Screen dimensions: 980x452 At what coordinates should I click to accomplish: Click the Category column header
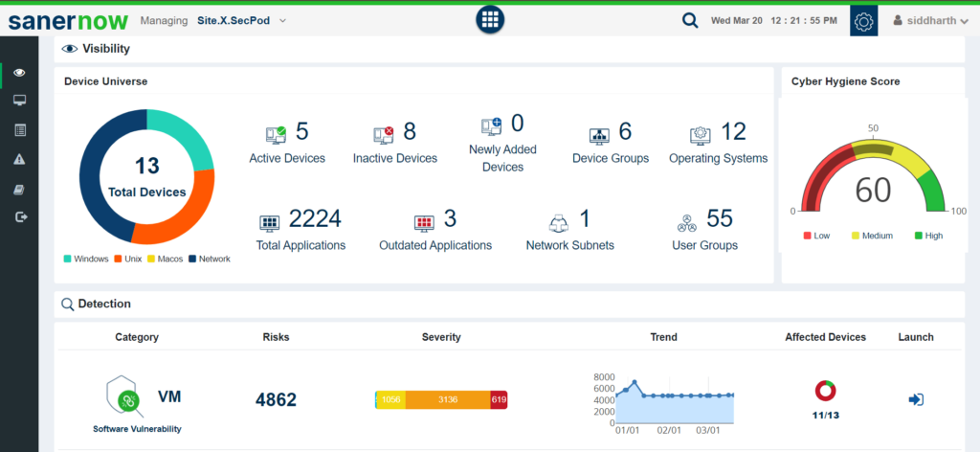[x=137, y=337]
